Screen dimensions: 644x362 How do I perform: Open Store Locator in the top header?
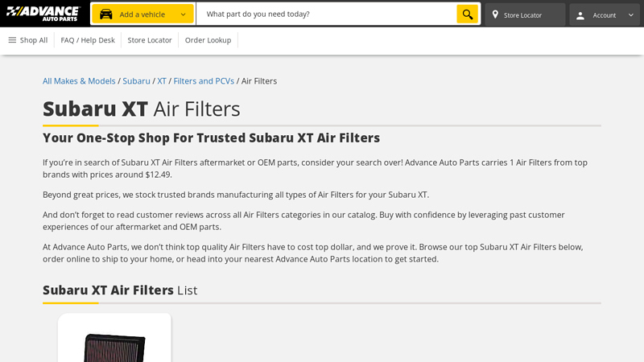[525, 14]
